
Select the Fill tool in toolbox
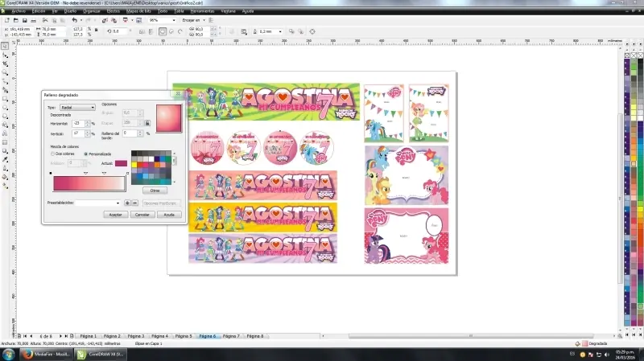(5, 177)
